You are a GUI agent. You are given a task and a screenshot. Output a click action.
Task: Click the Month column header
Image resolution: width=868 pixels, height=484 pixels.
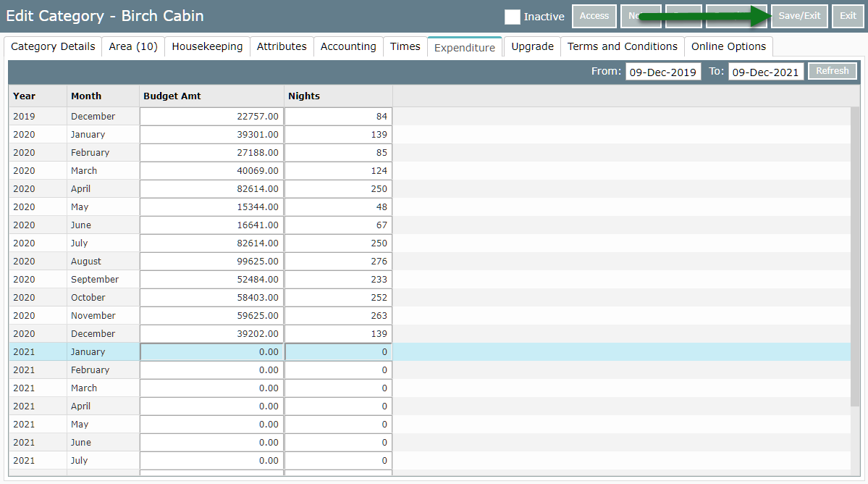point(103,96)
